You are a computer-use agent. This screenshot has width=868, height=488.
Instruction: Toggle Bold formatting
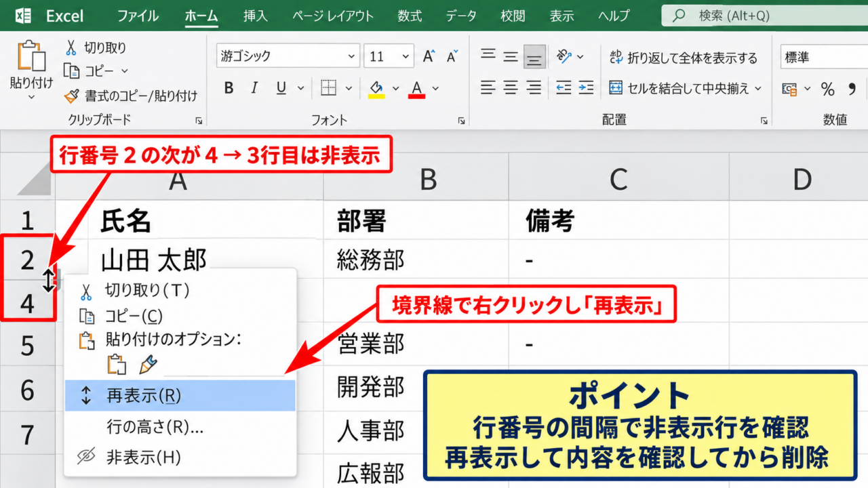point(229,88)
